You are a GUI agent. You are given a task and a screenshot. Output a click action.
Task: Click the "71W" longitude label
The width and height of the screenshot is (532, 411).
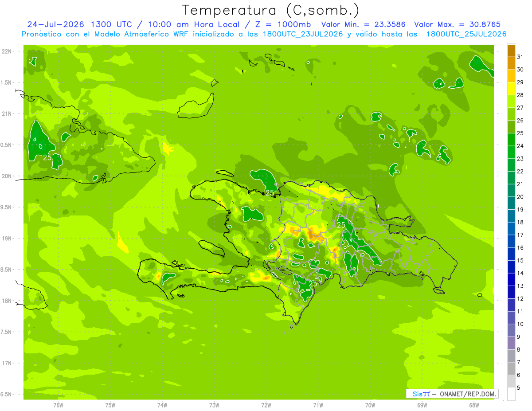tap(318, 405)
